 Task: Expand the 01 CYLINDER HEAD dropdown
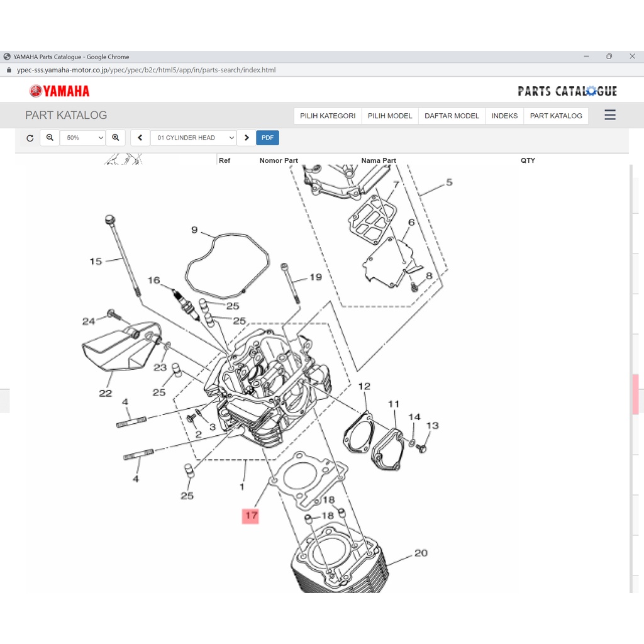pos(193,138)
